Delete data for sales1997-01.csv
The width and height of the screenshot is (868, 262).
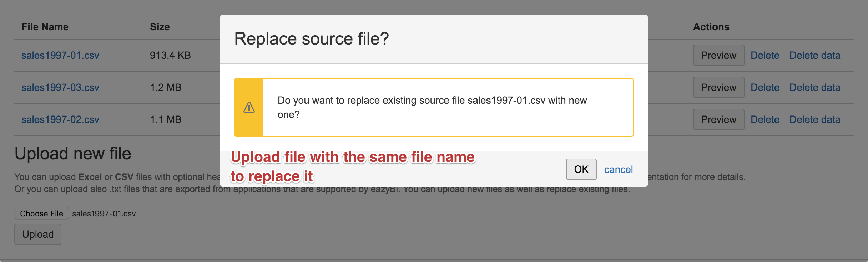point(815,55)
